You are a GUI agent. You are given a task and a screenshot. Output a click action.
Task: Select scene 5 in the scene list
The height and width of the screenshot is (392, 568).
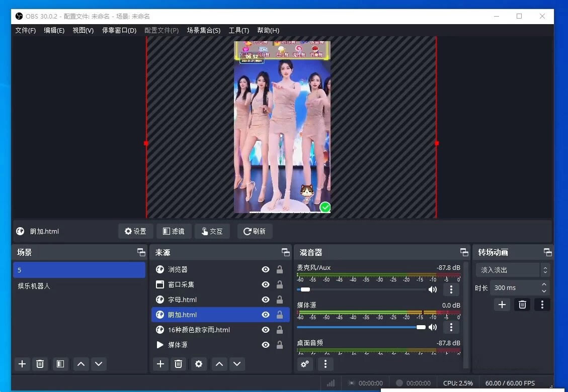click(x=79, y=270)
